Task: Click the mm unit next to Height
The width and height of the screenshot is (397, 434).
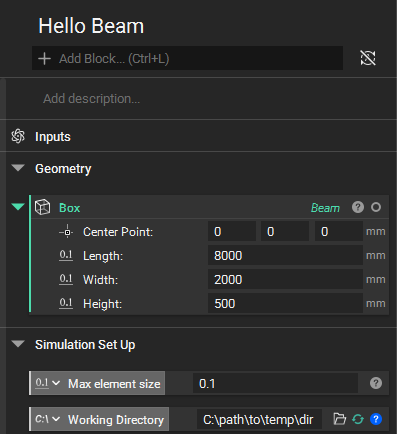Action: (x=376, y=304)
